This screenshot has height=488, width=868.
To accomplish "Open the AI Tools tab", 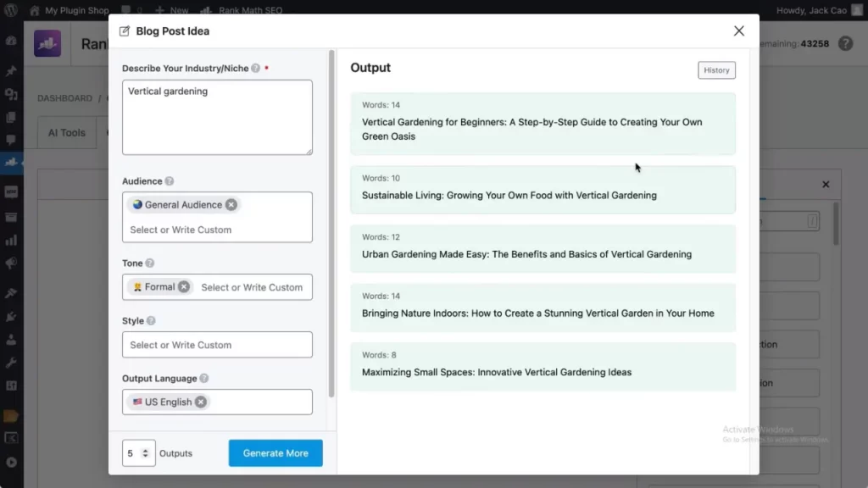I will pyautogui.click(x=66, y=133).
